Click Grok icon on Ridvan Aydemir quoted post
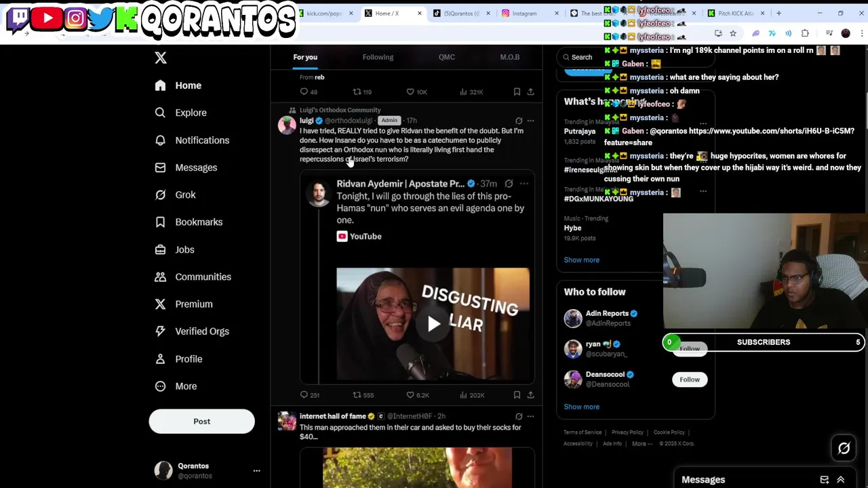 tap(509, 184)
